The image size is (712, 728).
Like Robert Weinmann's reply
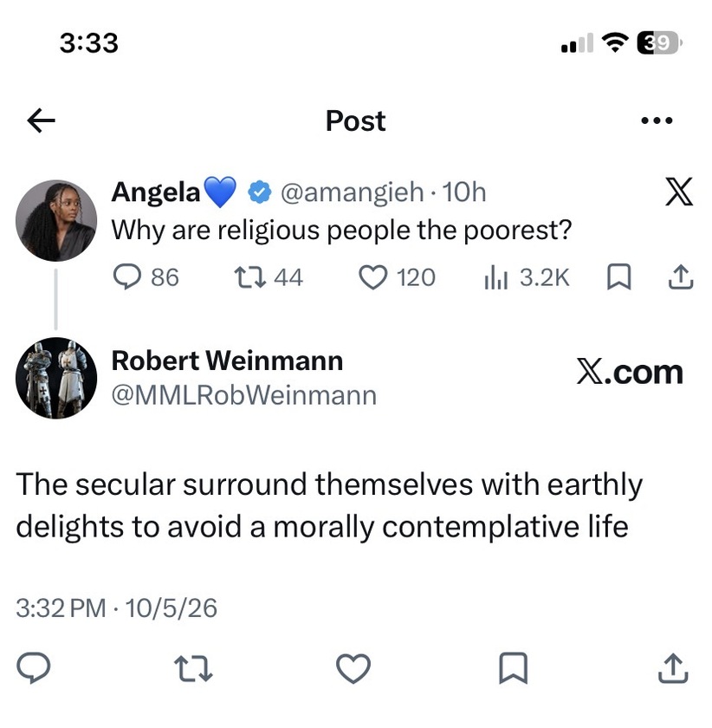353,668
